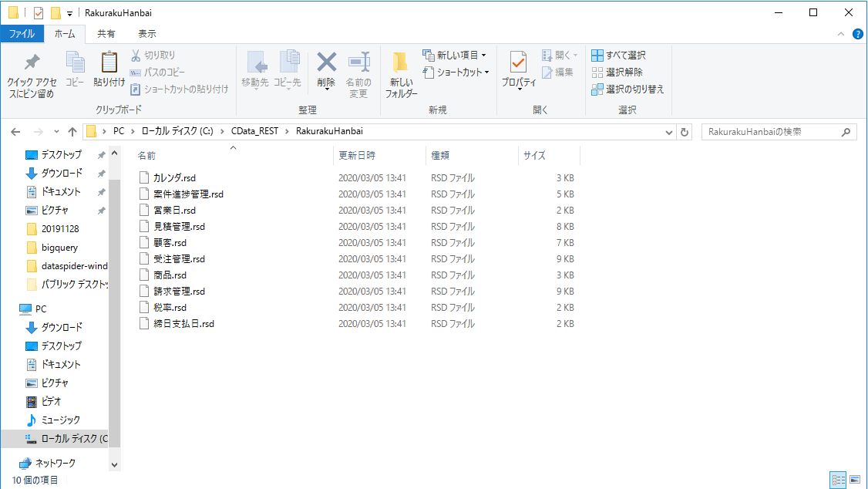Click Copy path (パスのコピー)
868x489 pixels.
pos(157,72)
